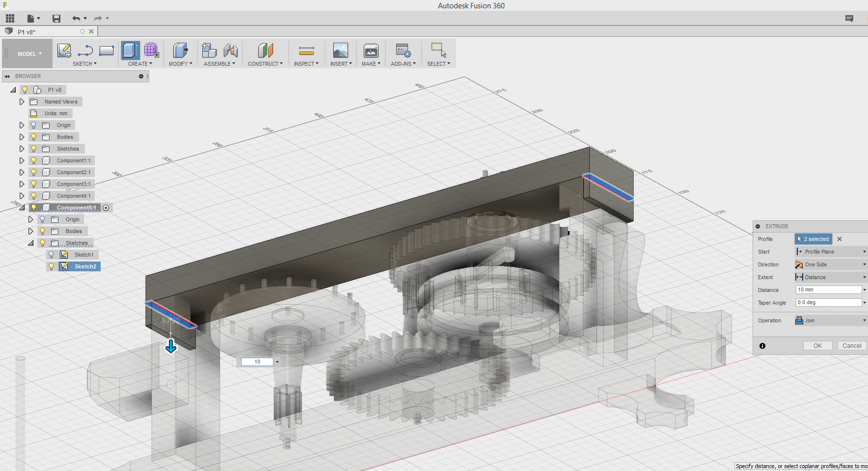
Task: Toggle visibility bulb for P1 v8
Action: coord(25,90)
